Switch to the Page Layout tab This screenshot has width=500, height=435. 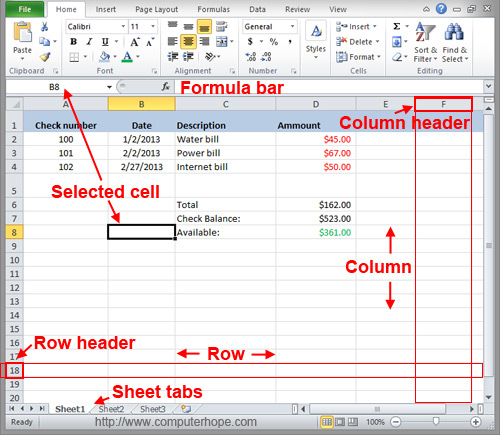pos(156,9)
